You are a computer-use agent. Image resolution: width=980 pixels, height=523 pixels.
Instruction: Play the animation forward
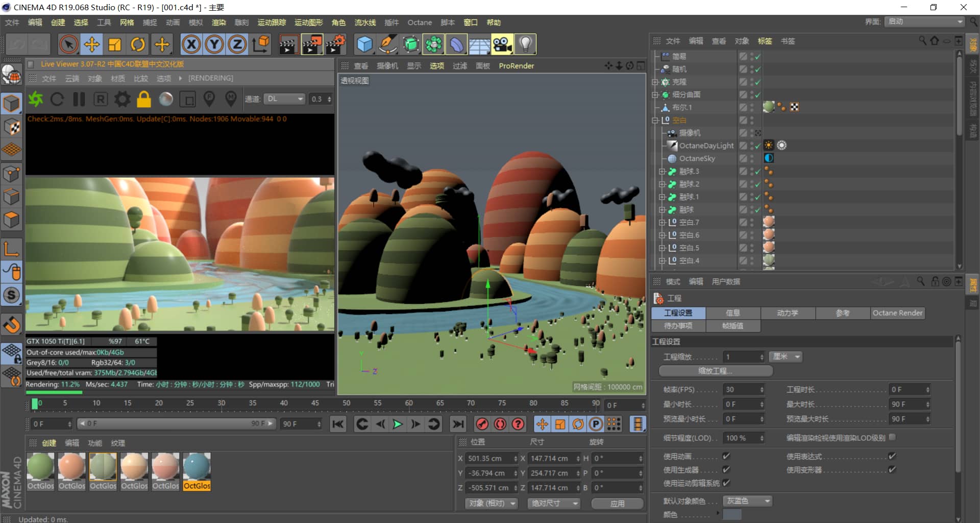397,424
